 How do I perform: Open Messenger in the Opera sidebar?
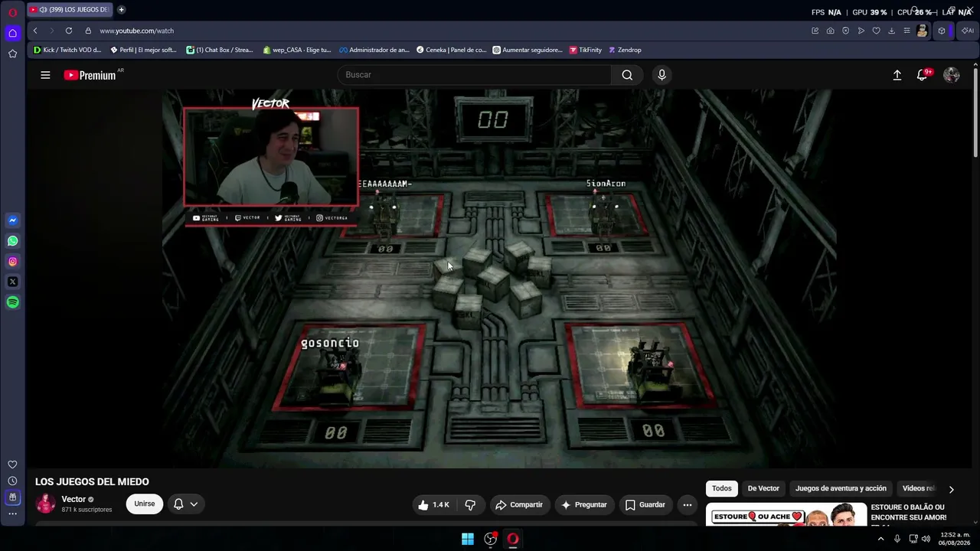coord(12,220)
